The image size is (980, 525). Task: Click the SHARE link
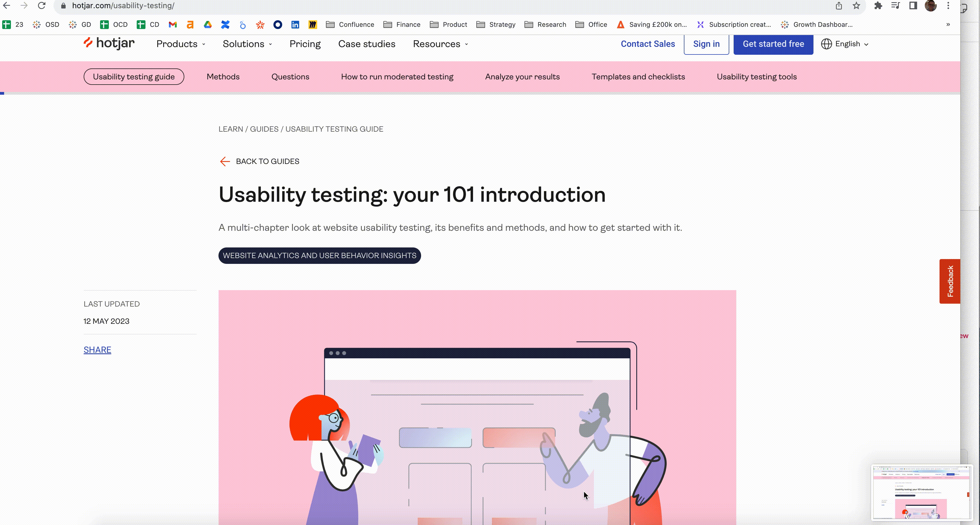tap(97, 350)
